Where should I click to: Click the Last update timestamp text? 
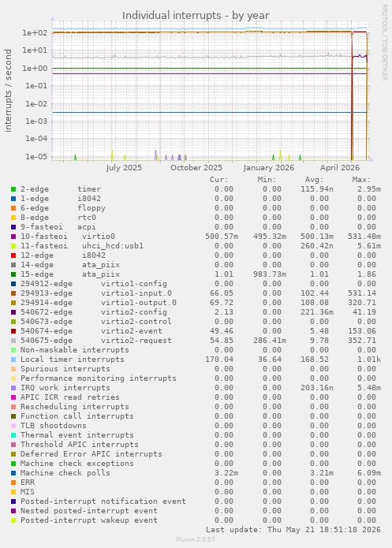293,530
